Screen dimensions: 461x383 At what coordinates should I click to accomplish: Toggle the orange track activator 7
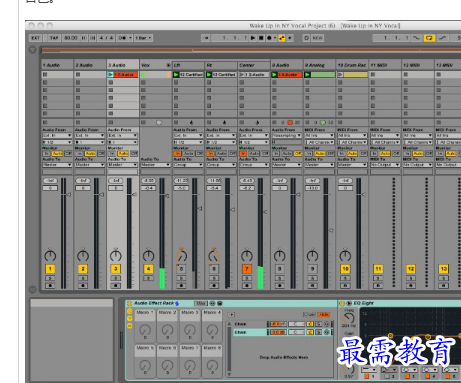point(247,269)
